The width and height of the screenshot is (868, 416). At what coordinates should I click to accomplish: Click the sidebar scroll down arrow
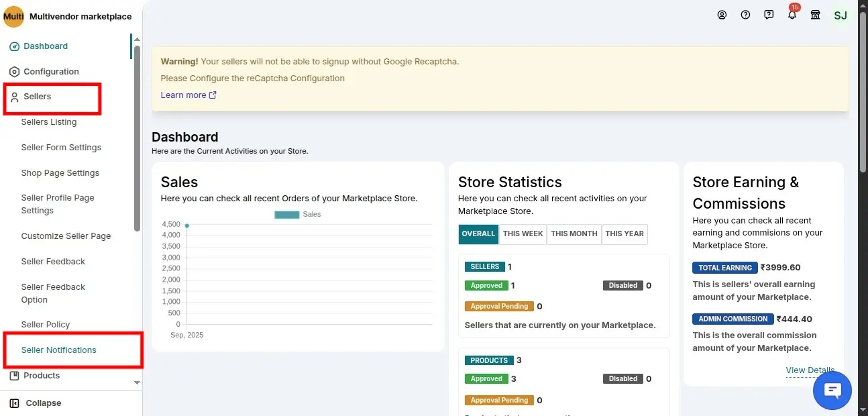pyautogui.click(x=138, y=382)
